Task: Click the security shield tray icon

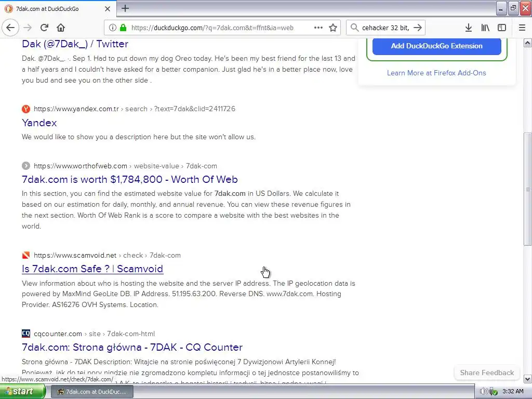Action: coord(494,392)
